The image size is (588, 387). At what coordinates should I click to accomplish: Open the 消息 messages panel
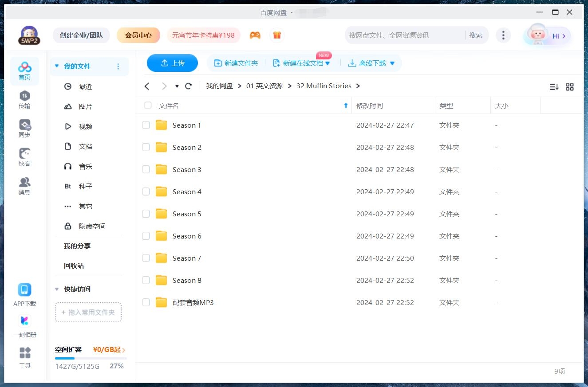[x=24, y=185]
